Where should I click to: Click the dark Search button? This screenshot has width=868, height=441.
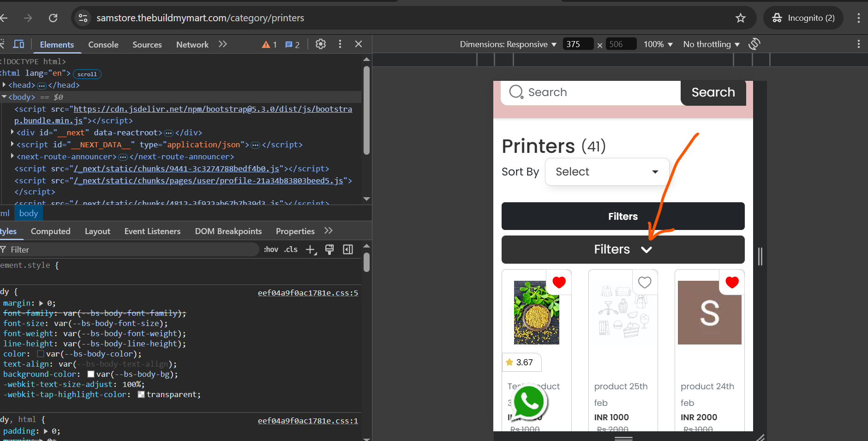pyautogui.click(x=713, y=93)
